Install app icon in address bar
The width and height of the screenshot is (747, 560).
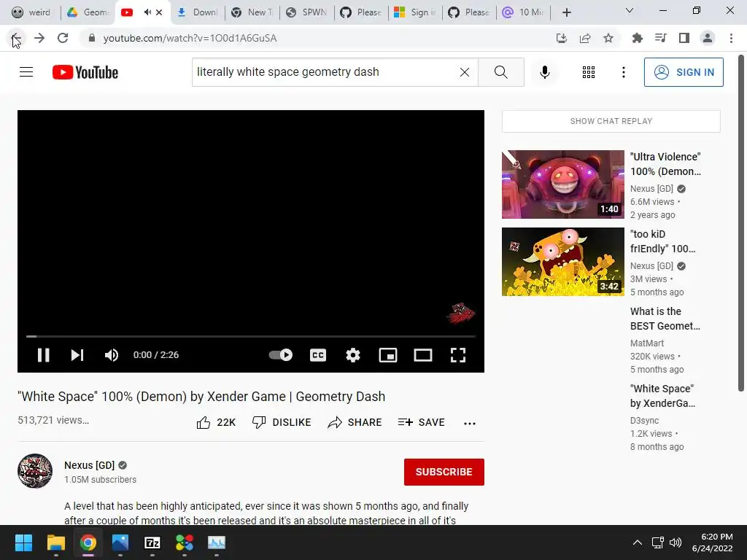[561, 38]
